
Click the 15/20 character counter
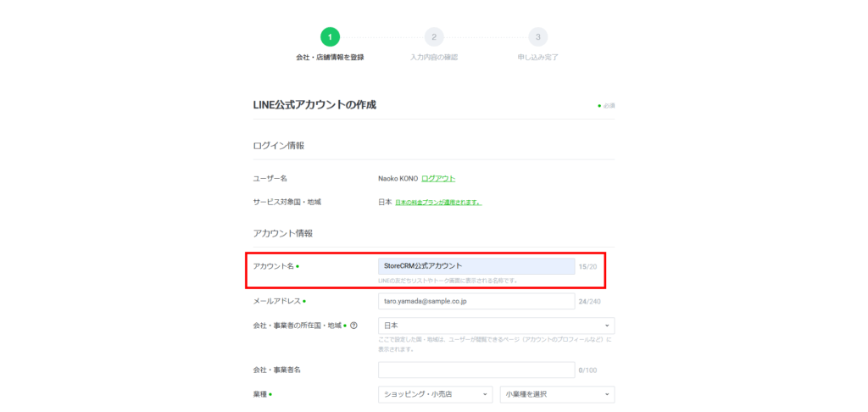tap(588, 267)
